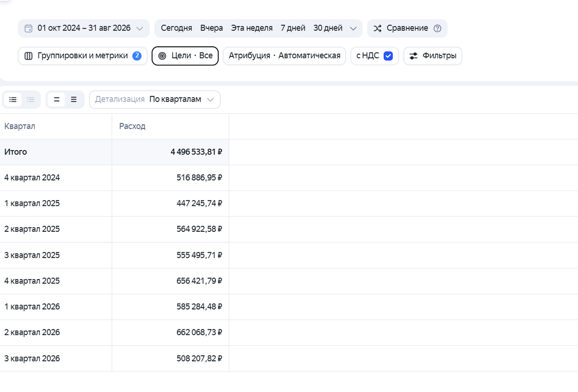Select the 7 дней period preset

click(293, 28)
